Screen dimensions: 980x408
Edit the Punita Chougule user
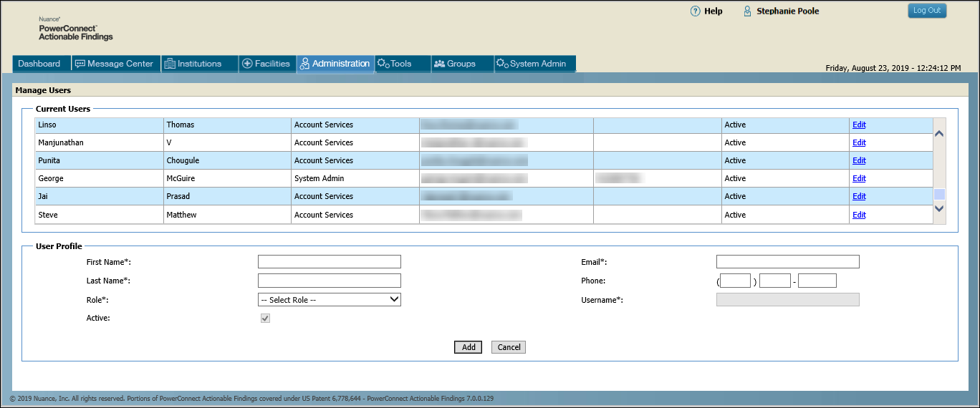click(859, 160)
